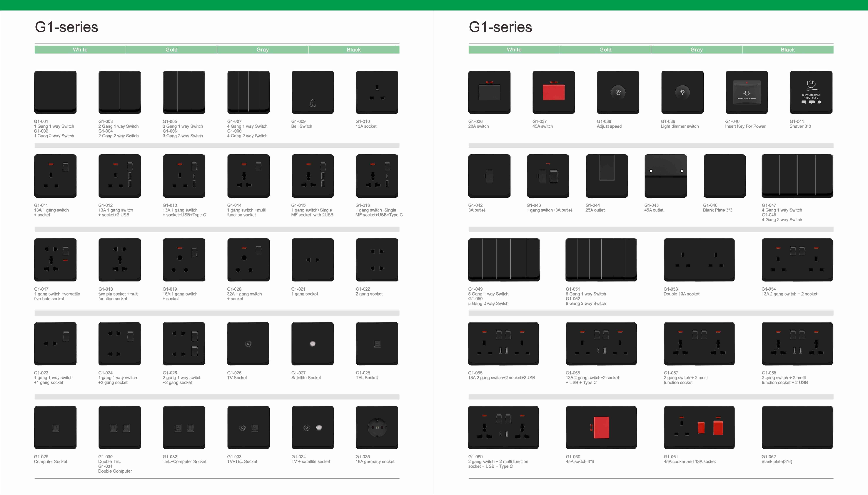Click the G1-029 Computer Socket image
This screenshot has height=495, width=868.
pyautogui.click(x=55, y=427)
